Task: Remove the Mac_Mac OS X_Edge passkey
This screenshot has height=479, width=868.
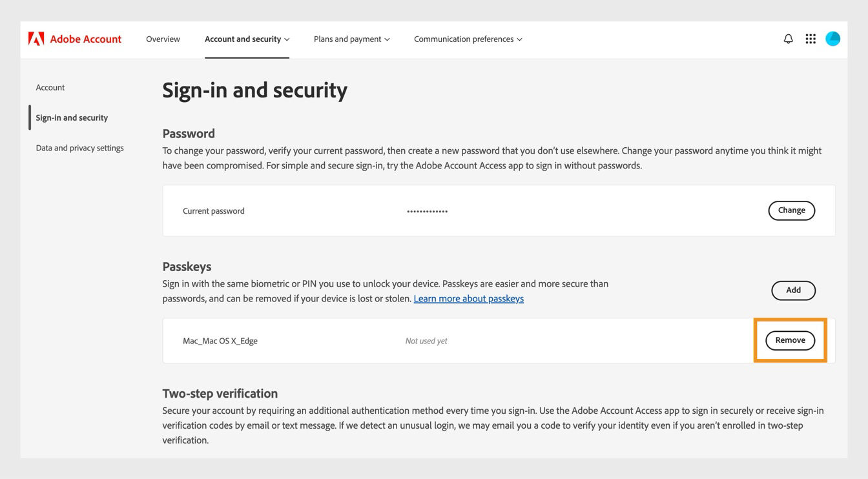Action: [x=790, y=340]
